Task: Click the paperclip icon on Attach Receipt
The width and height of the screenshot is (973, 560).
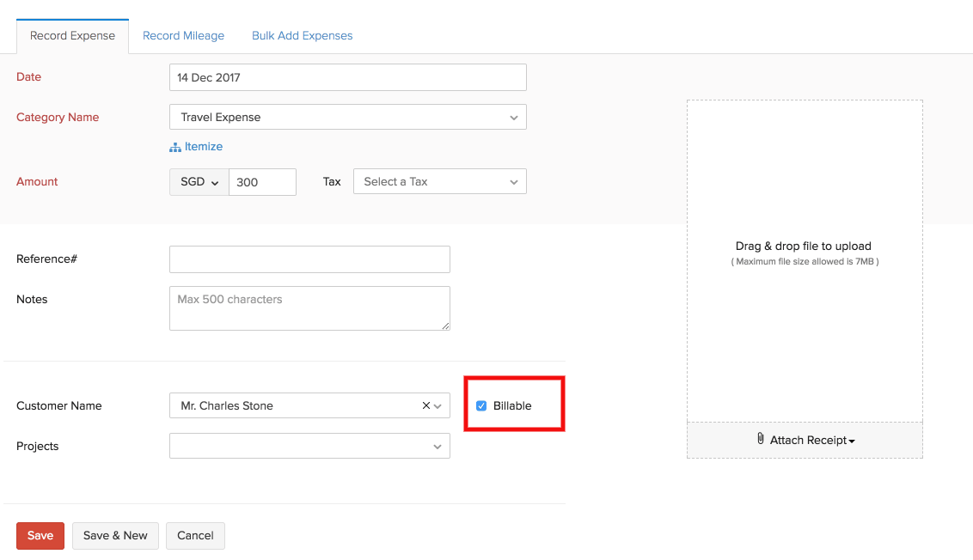Action: pos(760,438)
